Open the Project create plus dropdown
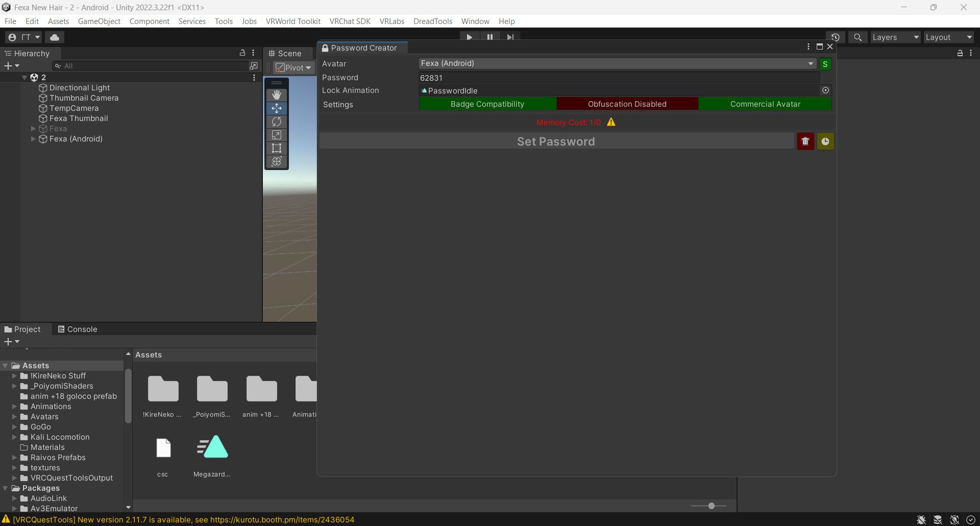This screenshot has width=980, height=526. (12, 342)
